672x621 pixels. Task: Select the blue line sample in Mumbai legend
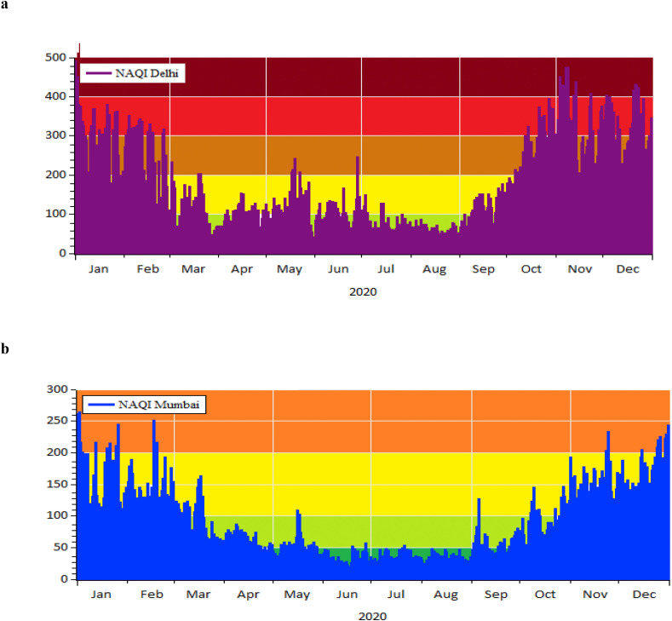pos(101,405)
